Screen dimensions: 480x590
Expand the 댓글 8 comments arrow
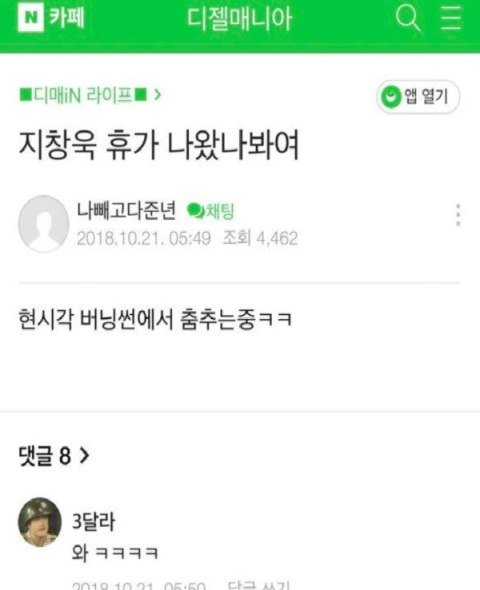coord(85,456)
